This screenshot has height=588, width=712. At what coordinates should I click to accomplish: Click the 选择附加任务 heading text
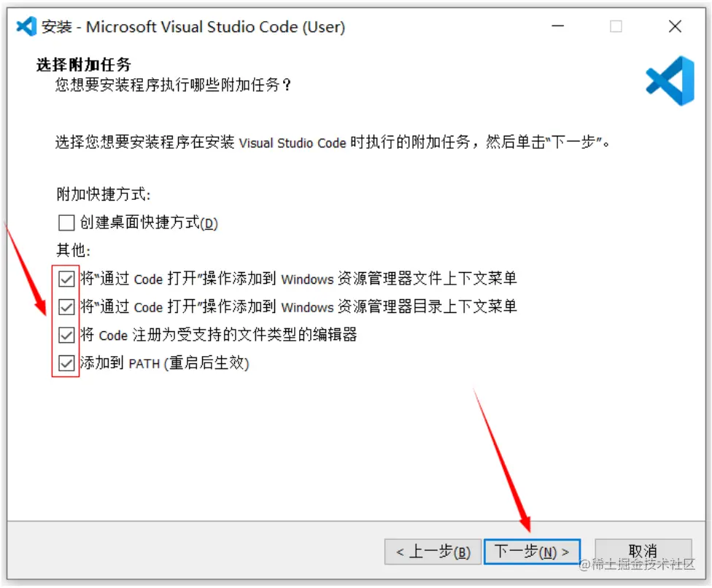click(x=84, y=65)
